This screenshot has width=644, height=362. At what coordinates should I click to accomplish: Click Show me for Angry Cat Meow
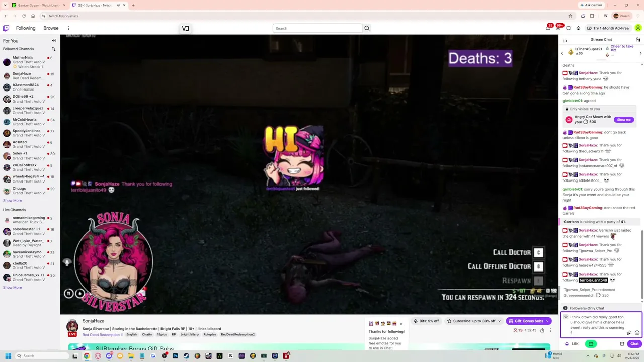(624, 120)
